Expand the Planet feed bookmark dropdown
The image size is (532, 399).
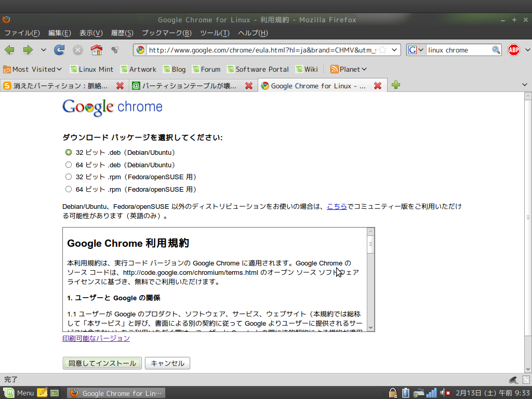click(x=349, y=69)
